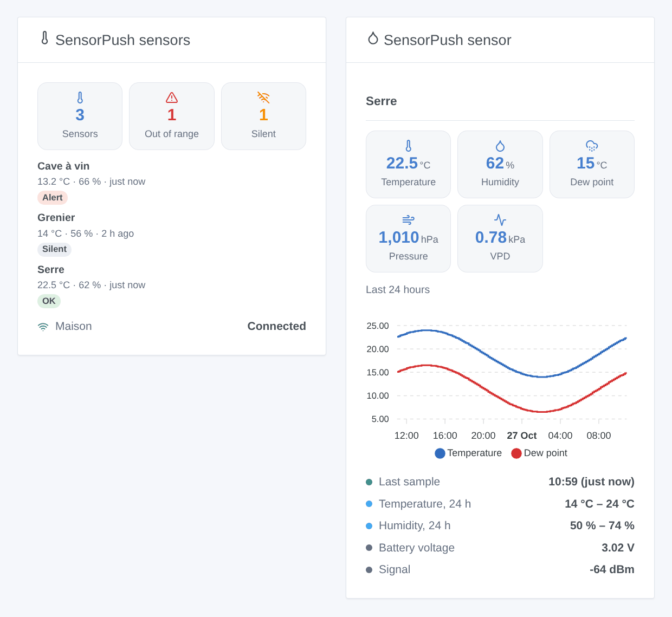Click the 50 % – 74 % humidity range
Screen dimensions: 672x617
(602, 525)
